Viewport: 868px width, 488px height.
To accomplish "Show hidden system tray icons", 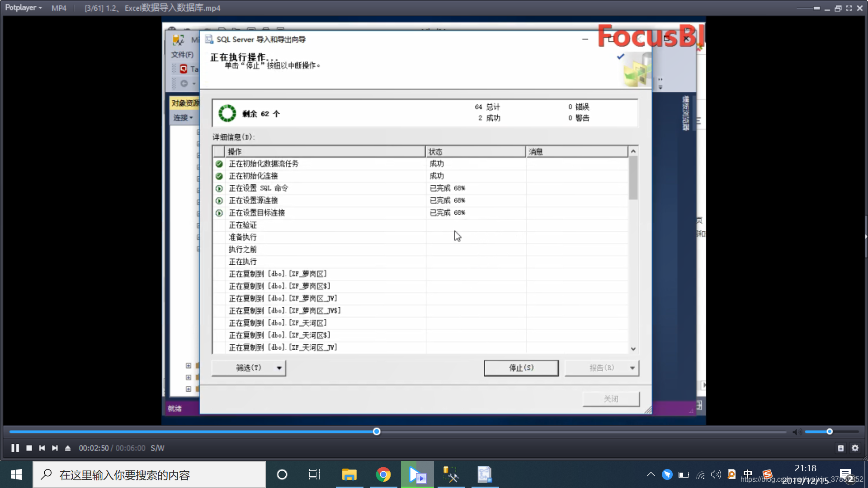I will pos(651,474).
